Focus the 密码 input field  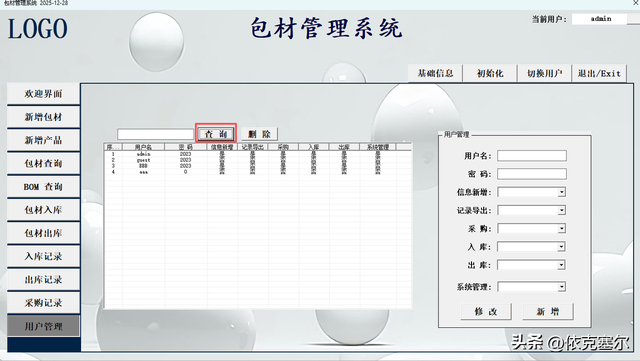tap(532, 174)
